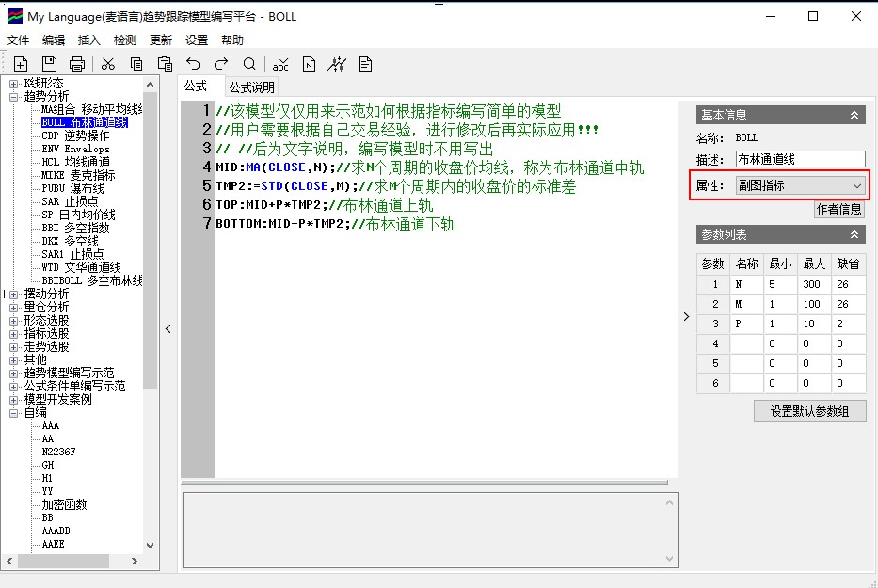Click the candlestick chart toolbar icon
Screen dimensions: 878x588
tap(337, 64)
